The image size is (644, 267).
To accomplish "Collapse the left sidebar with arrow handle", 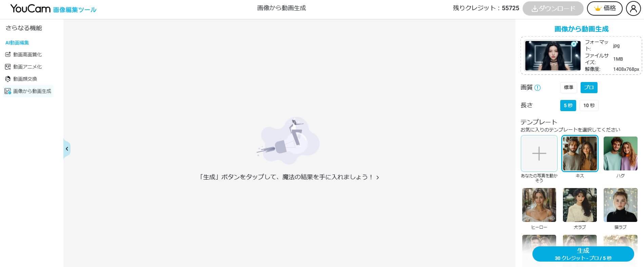I will coord(67,149).
